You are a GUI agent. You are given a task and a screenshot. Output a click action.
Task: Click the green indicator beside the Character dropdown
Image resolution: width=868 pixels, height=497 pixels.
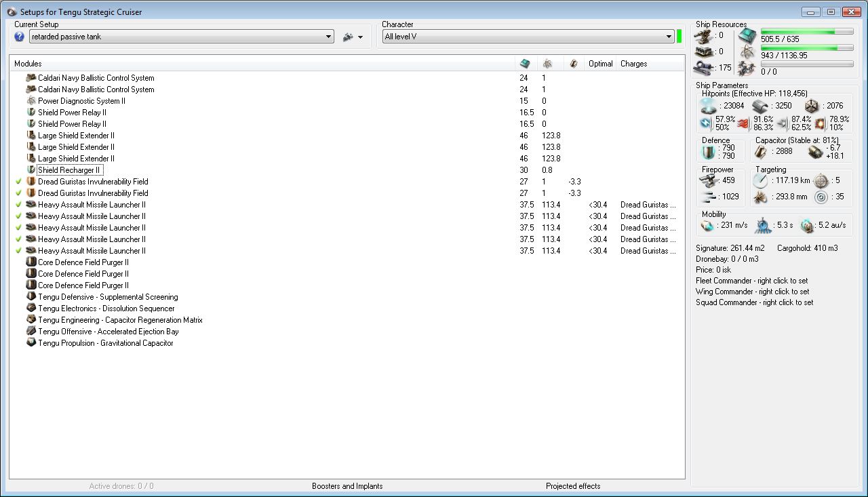click(x=679, y=37)
